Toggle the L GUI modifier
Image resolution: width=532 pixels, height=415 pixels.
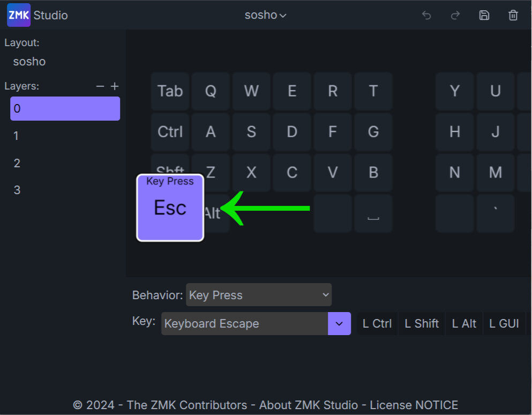(504, 323)
